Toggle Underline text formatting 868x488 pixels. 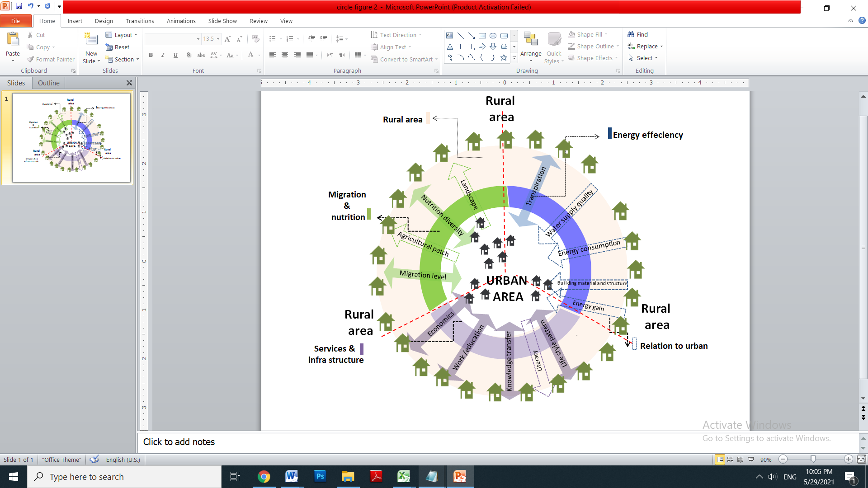coord(175,55)
